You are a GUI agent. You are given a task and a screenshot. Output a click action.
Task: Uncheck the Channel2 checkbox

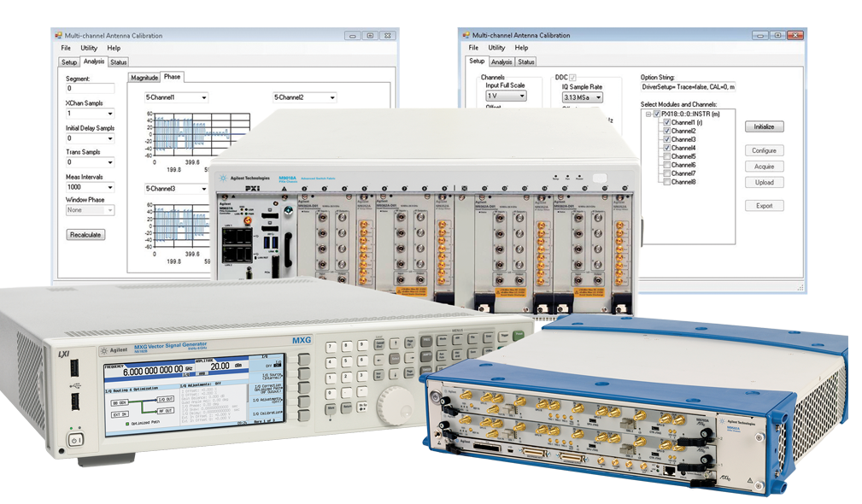click(x=667, y=131)
